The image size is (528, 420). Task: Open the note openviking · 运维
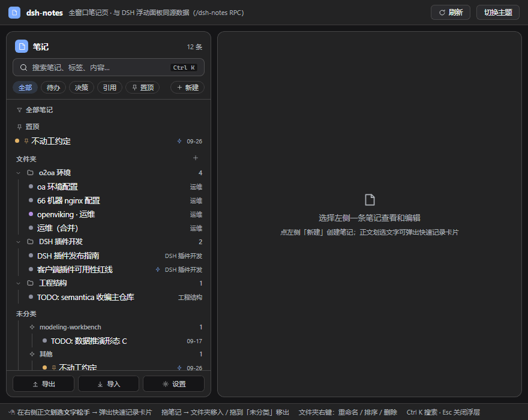(x=115, y=215)
